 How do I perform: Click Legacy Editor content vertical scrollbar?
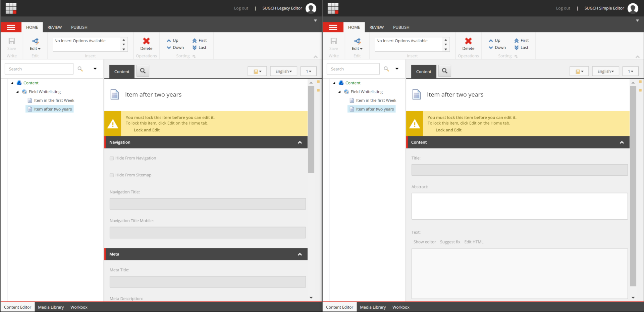311,129
